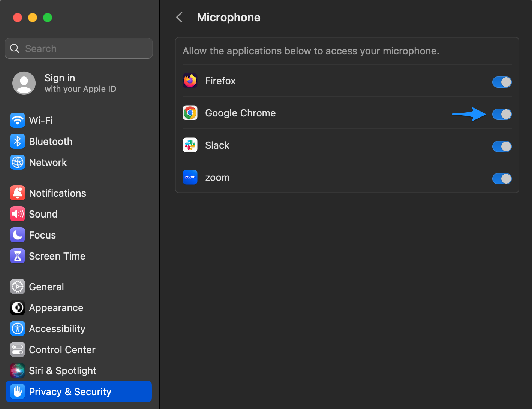Click the zoom app icon
This screenshot has height=409, width=532.
[x=190, y=177]
